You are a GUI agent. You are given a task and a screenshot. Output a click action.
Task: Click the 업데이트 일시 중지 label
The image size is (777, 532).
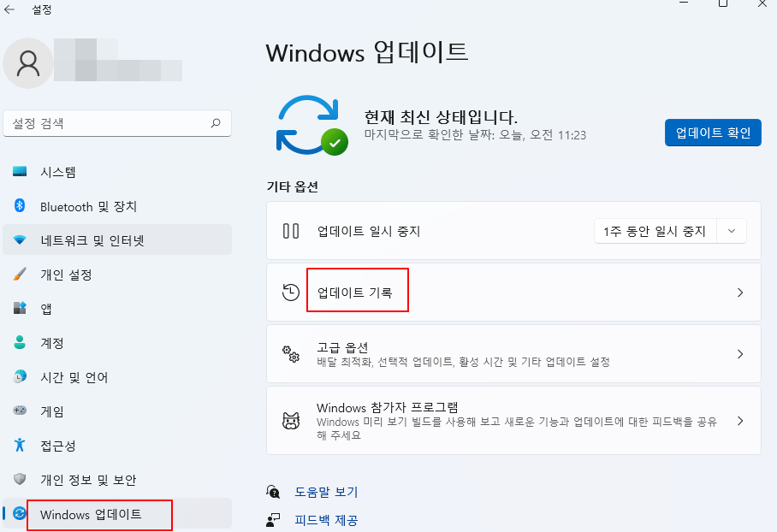pos(369,231)
